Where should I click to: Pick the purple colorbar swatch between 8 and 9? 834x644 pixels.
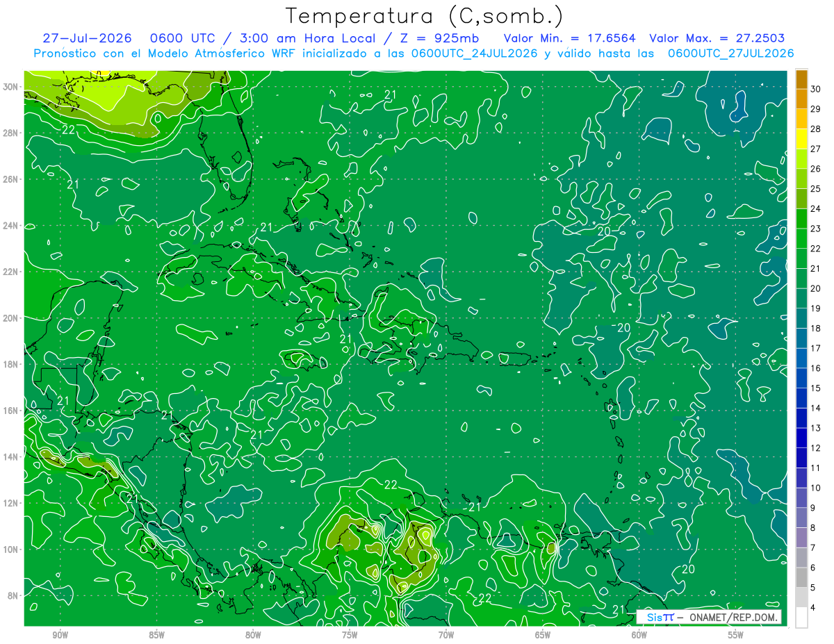801,518
